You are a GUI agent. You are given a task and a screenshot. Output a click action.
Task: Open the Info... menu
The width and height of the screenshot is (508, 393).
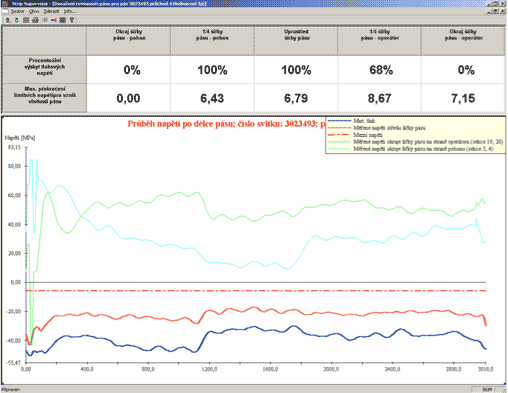[69, 11]
